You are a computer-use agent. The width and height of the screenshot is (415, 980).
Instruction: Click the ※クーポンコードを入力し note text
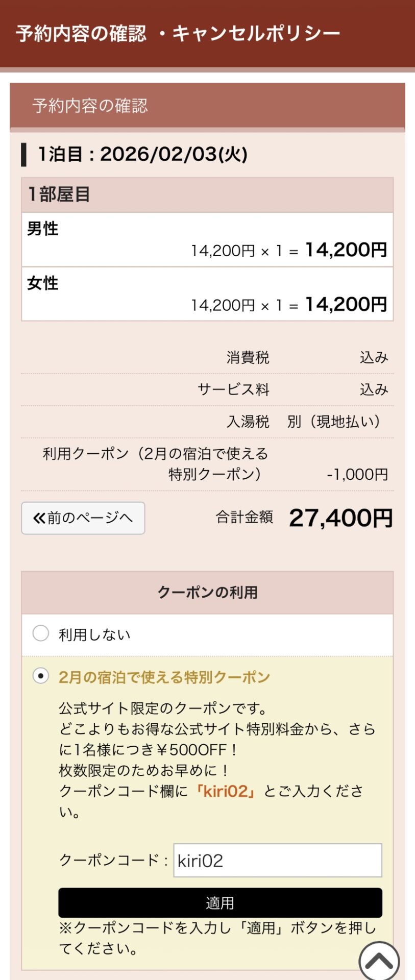coord(217,938)
